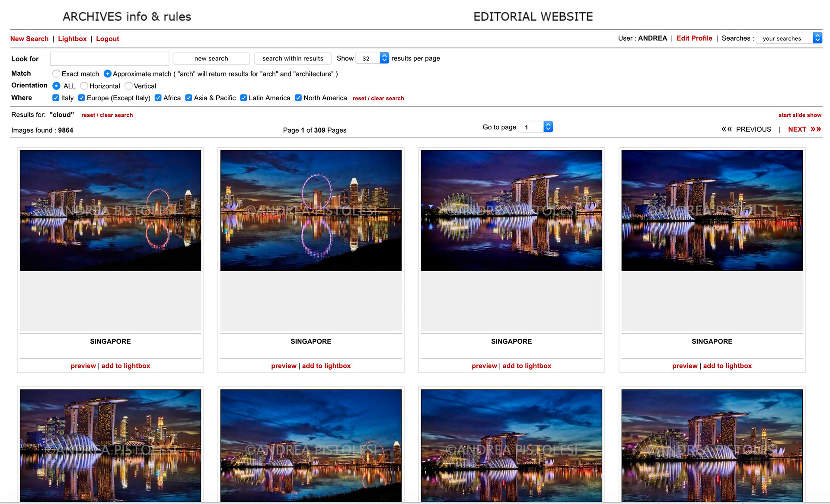Open fourth Singapore thumbnail in first row

coord(712,211)
